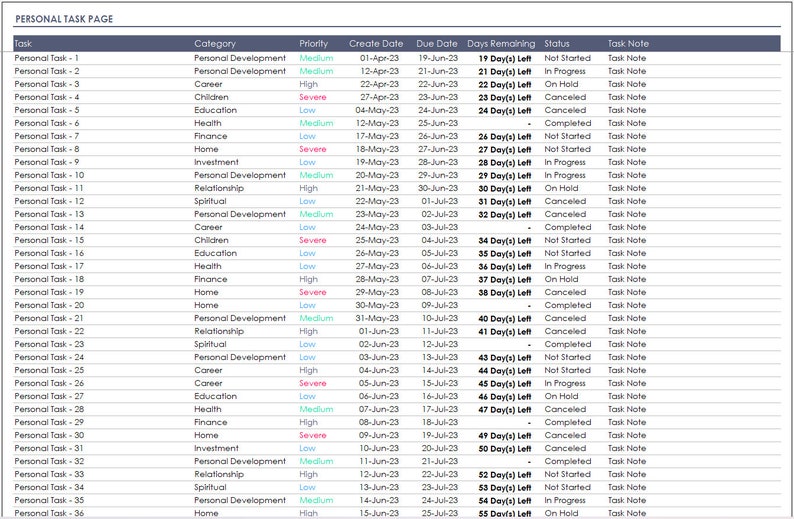
Task: Click In Progress status of Personal Task - 2
Action: [565, 71]
